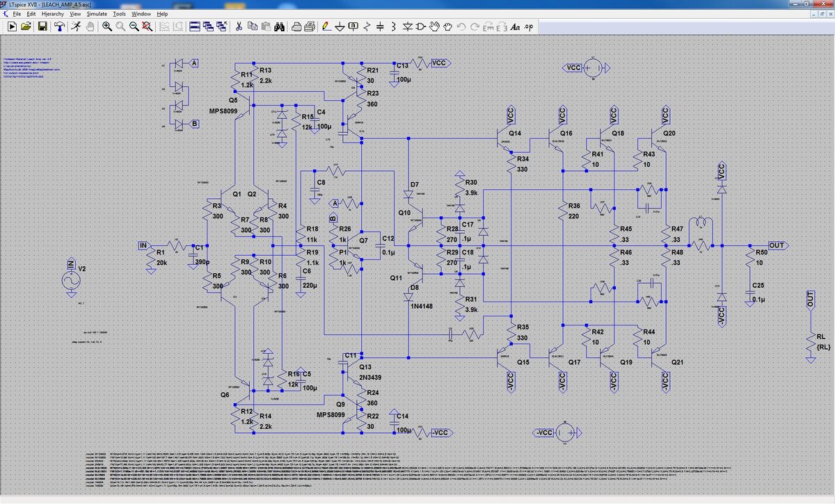Select the Cut scissors tool
The width and height of the screenshot is (835, 504).
(x=238, y=26)
